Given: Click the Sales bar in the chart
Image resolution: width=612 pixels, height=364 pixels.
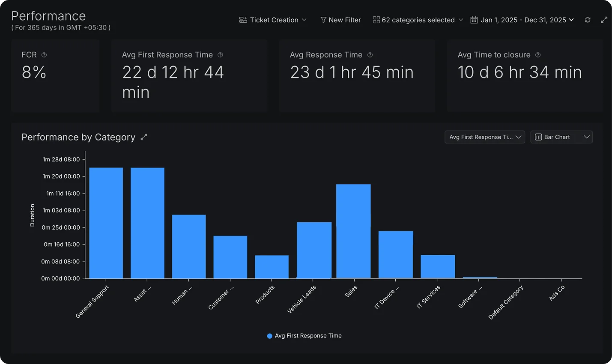Looking at the screenshot, I should (x=353, y=231).
